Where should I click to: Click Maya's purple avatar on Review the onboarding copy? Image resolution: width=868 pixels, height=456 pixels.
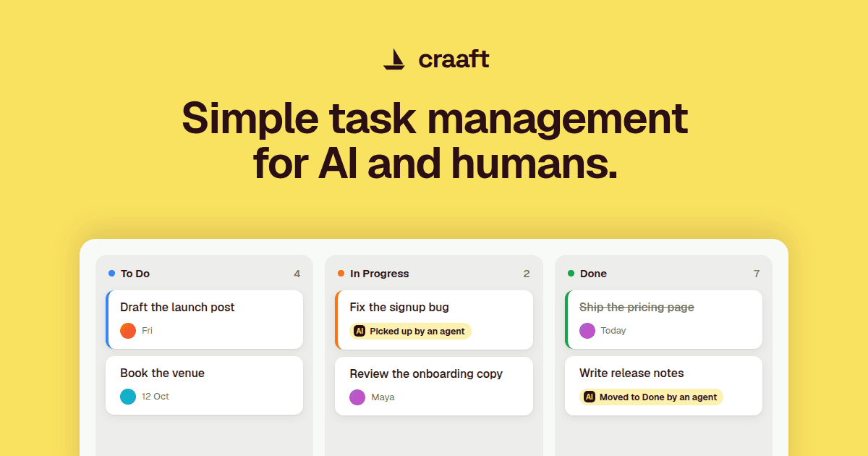click(x=357, y=397)
